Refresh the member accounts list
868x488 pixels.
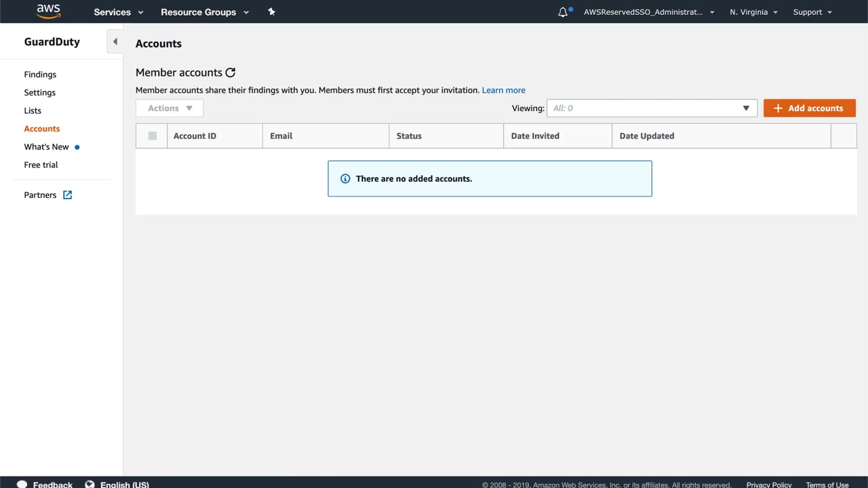[231, 73]
